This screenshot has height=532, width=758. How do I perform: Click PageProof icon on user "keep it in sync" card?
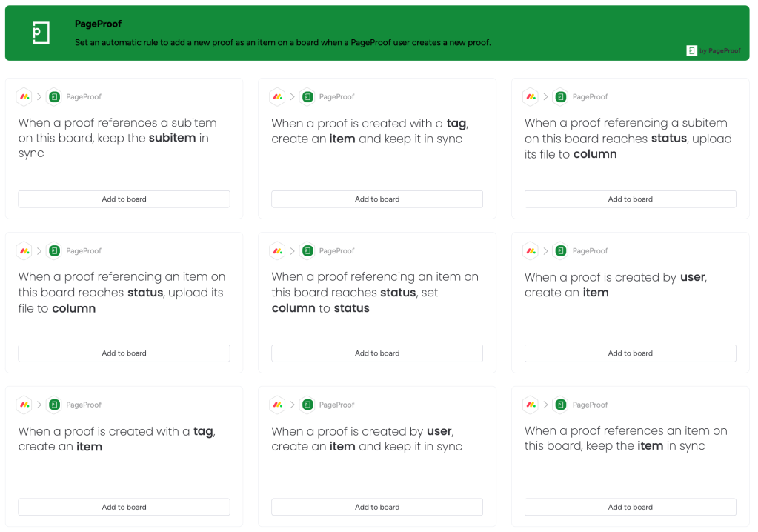(x=307, y=405)
